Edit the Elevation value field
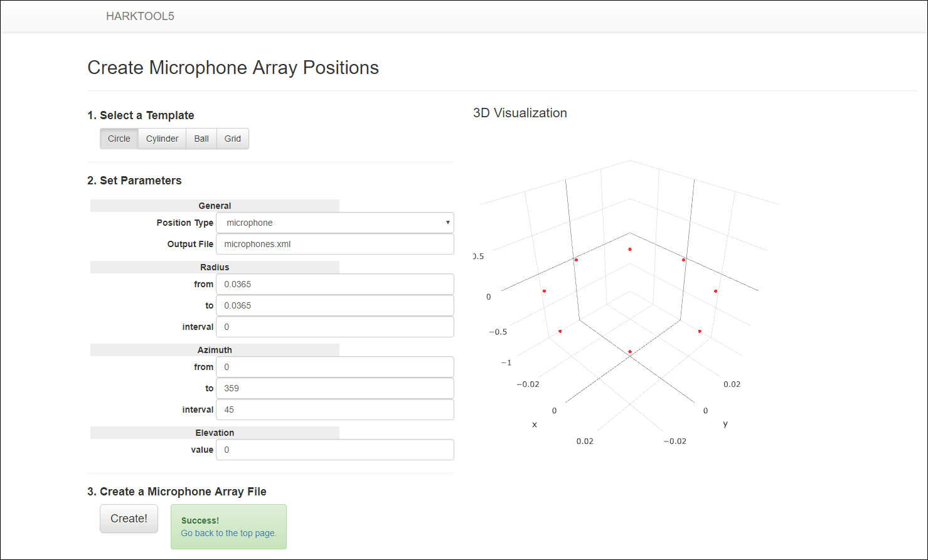 334,450
